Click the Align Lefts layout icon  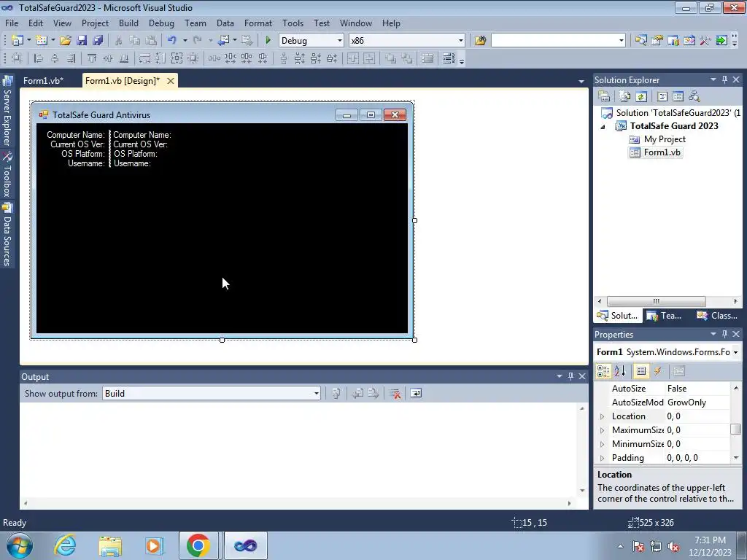tap(39, 58)
